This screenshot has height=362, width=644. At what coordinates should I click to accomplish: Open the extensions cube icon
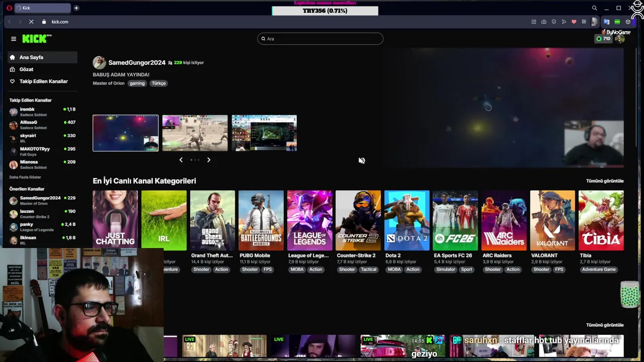(628, 22)
